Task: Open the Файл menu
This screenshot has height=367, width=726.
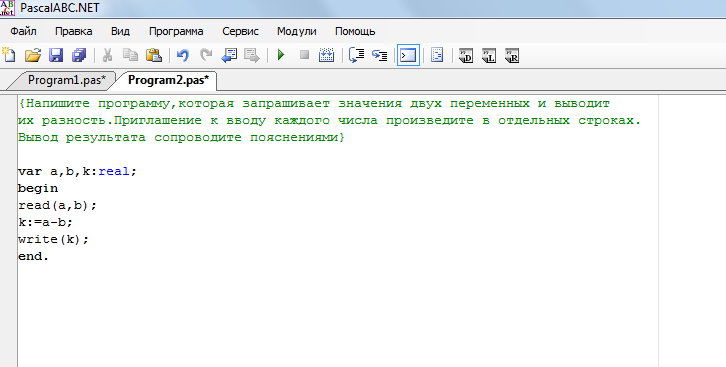Action: click(23, 31)
